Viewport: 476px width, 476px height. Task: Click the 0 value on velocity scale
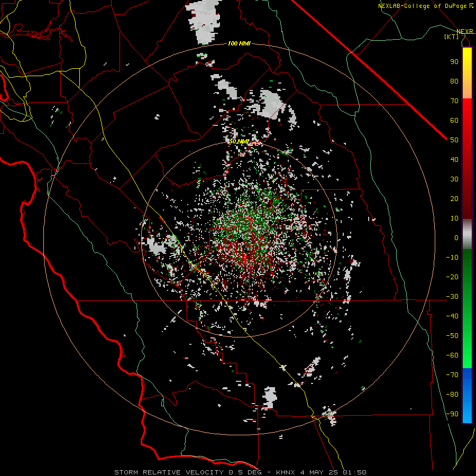coord(456,237)
